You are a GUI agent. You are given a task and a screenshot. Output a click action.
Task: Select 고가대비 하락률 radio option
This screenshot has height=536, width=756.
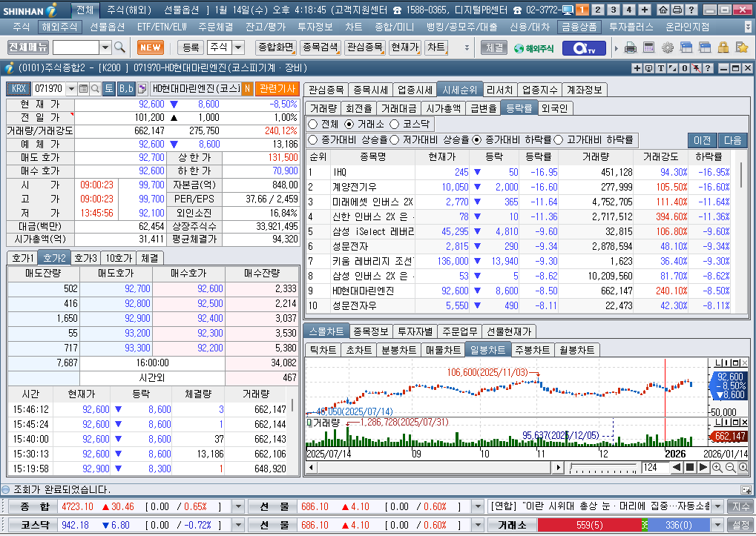pos(559,139)
